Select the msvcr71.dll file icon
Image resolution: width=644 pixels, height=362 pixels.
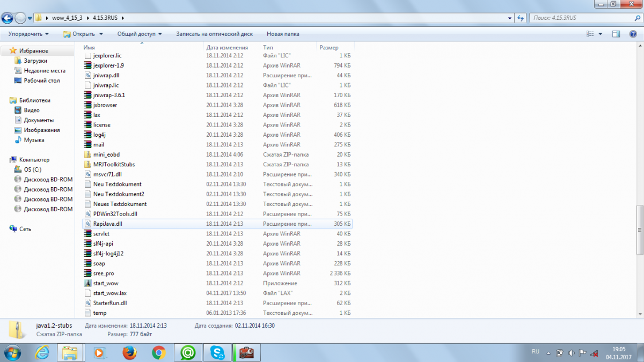click(x=88, y=174)
